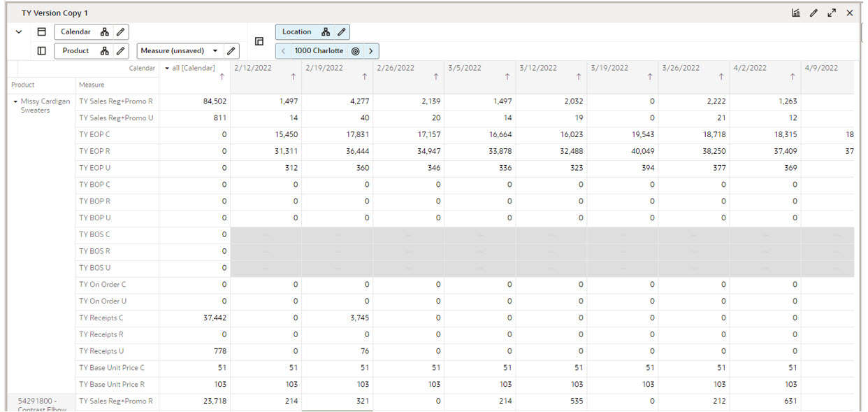Open the chart view icon
The height and width of the screenshot is (412, 868).
tap(796, 13)
